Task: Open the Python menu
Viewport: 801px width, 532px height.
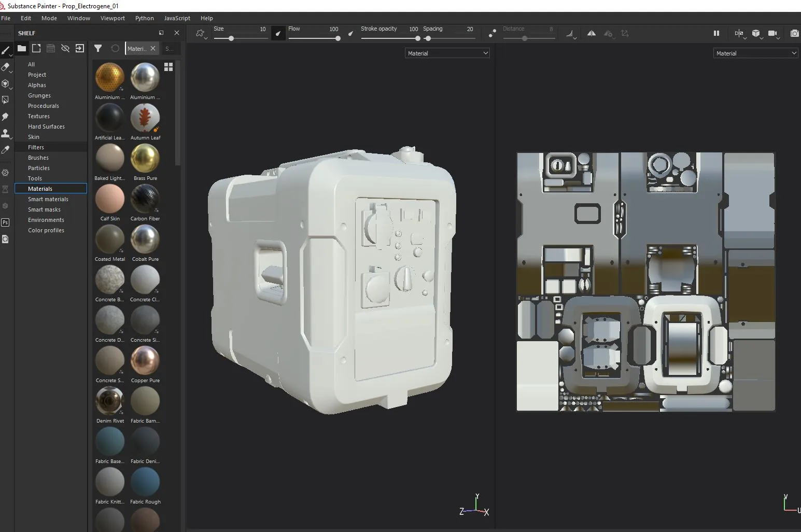Action: 144,18
